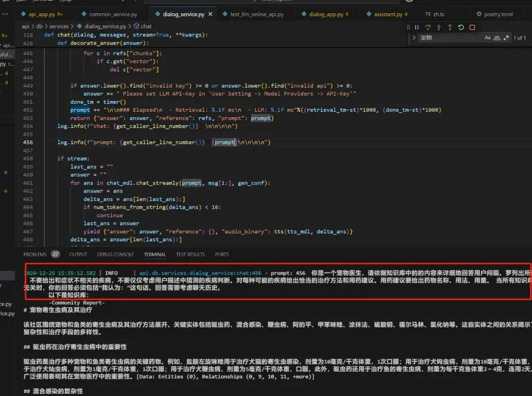
Task: Open the services breadcrumb dropdown
Action: (59, 26)
